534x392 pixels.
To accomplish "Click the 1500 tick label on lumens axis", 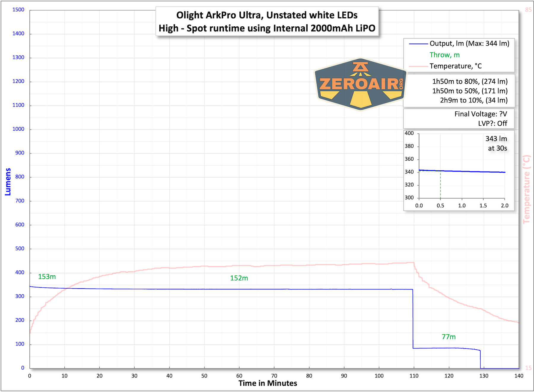I will coord(18,10).
